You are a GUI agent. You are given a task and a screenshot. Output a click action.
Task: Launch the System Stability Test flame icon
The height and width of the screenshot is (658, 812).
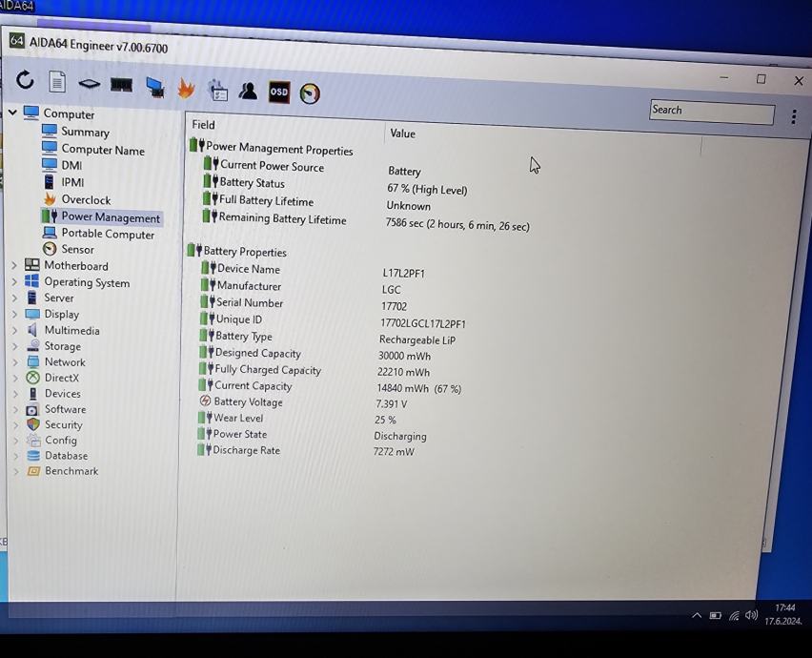point(187,88)
